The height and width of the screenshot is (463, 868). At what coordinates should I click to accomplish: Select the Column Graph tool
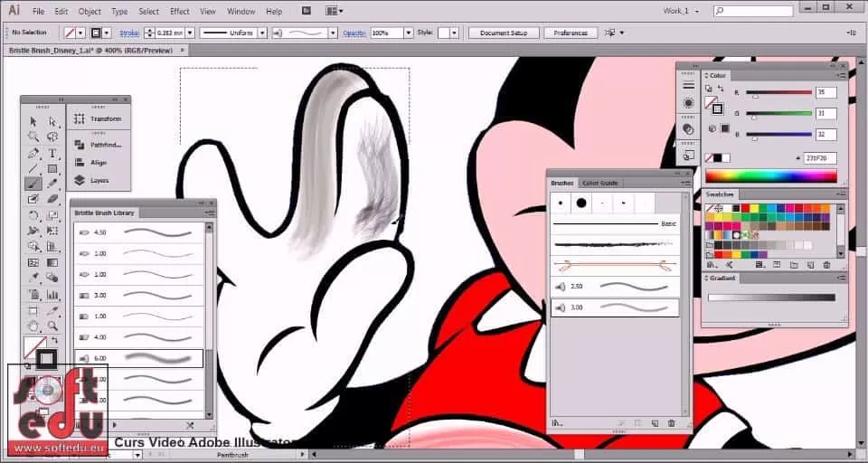coord(52,294)
